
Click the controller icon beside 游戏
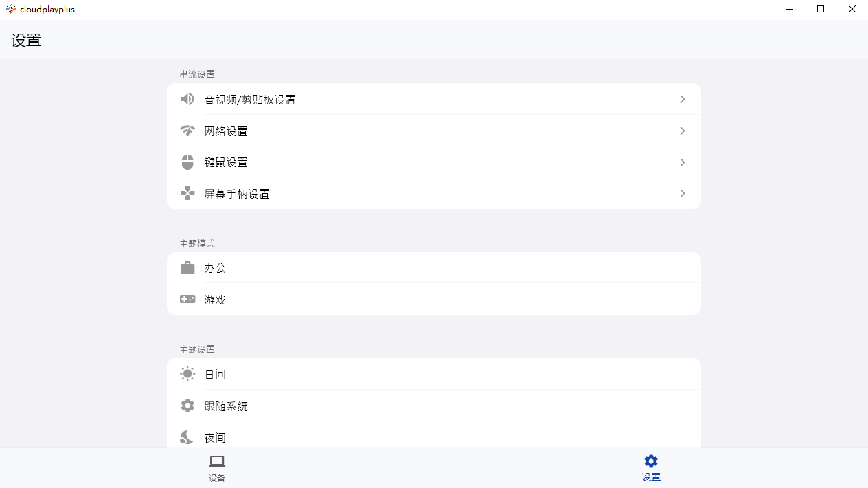click(x=187, y=299)
